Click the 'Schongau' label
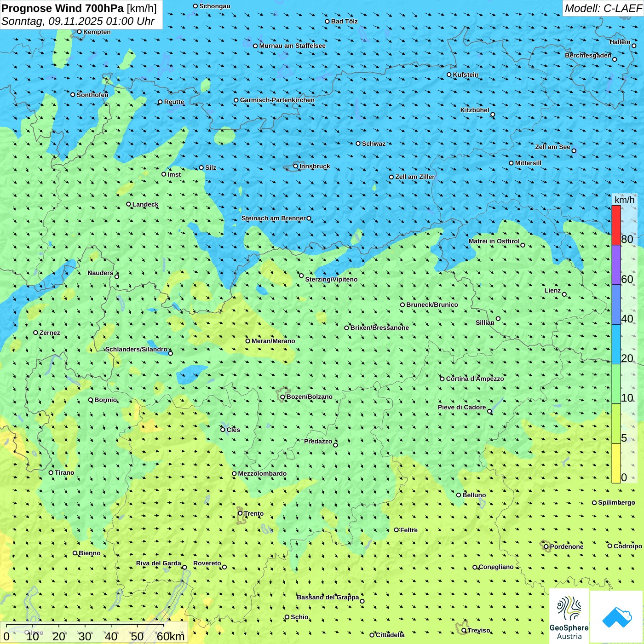Viewport: 644px width, 644px height. [x=215, y=6]
